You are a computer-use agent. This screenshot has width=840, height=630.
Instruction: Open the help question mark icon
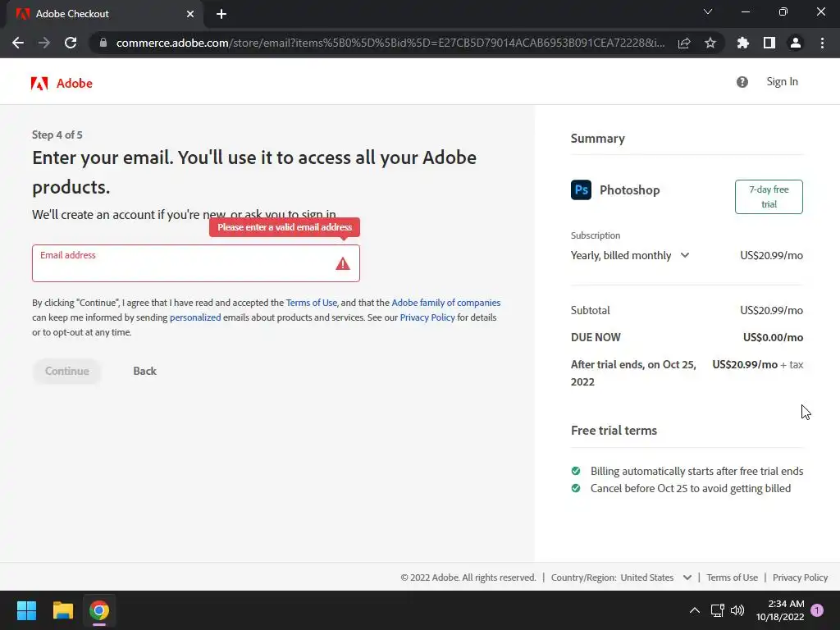tap(742, 82)
